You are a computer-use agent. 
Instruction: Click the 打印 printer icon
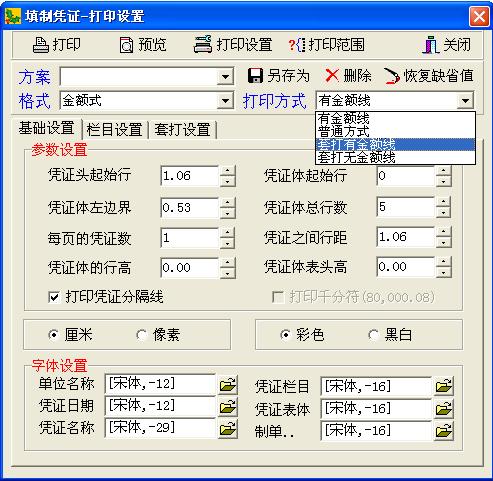[41, 45]
